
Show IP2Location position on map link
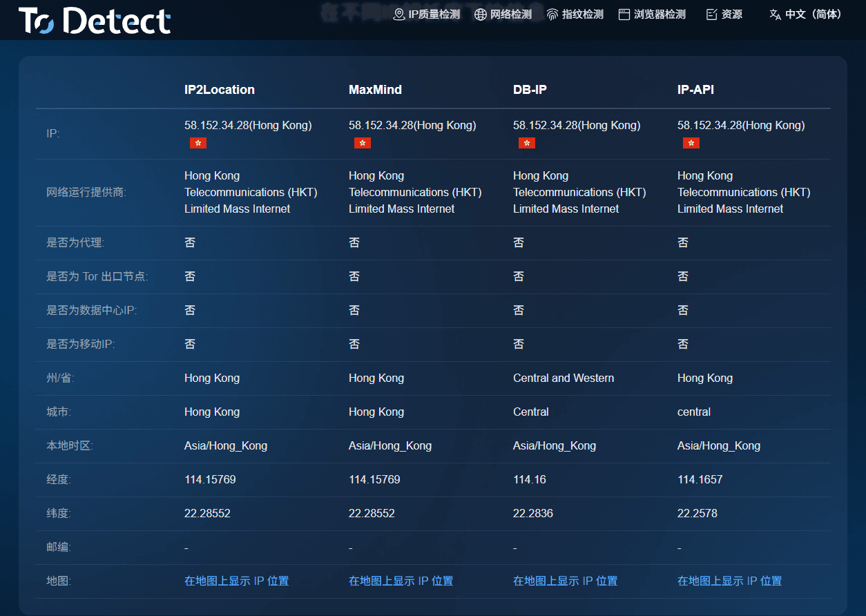(x=237, y=581)
